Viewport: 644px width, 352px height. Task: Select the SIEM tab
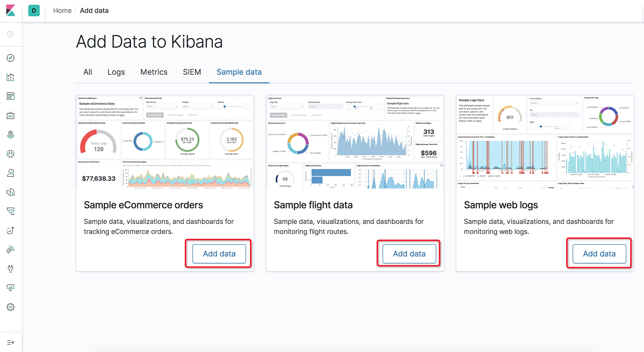pos(192,72)
